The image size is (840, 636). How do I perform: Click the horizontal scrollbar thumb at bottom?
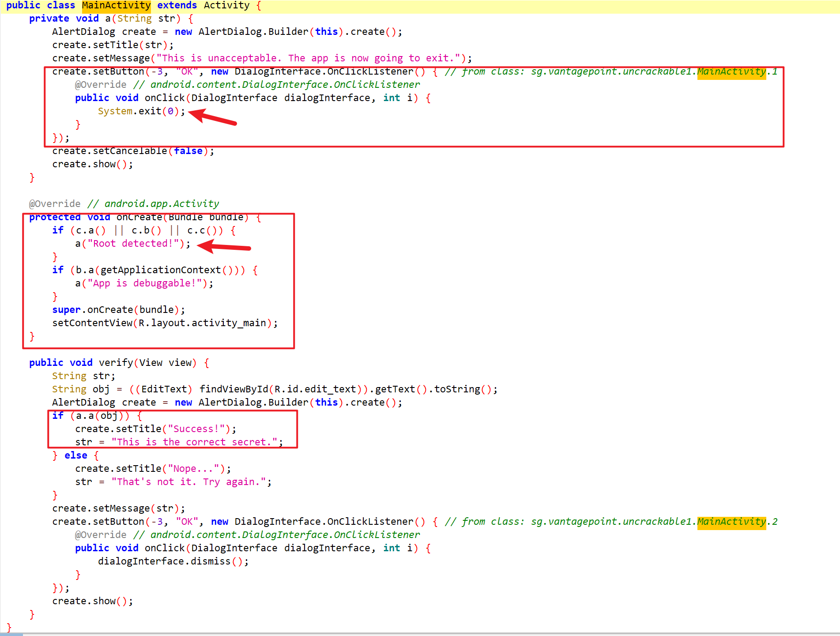(x=11, y=634)
